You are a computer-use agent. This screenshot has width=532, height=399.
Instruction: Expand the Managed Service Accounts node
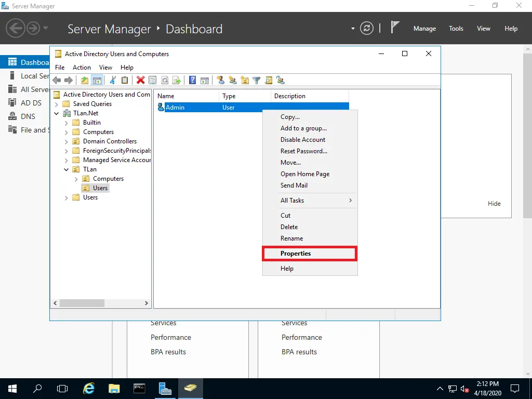66,160
